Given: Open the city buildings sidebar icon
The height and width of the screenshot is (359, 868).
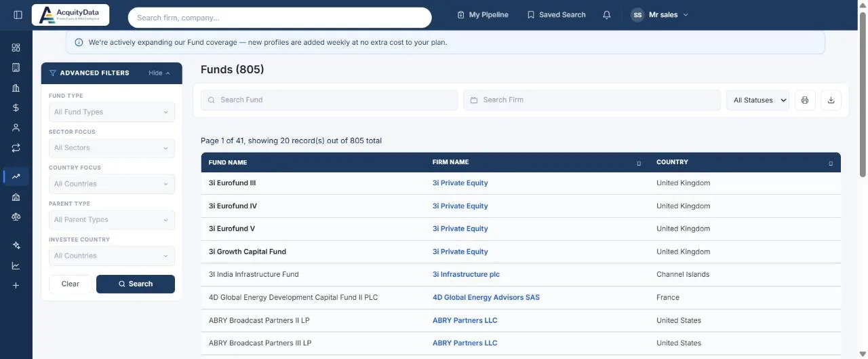Looking at the screenshot, I should pyautogui.click(x=16, y=88).
